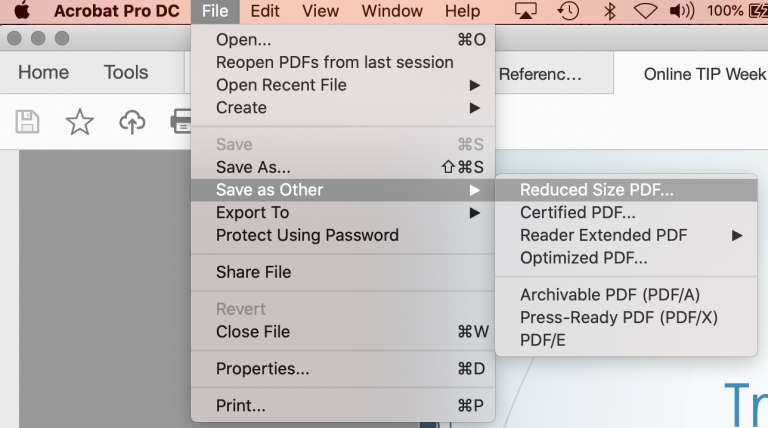Click the star bookmark icon
768x428 pixels.
point(79,122)
